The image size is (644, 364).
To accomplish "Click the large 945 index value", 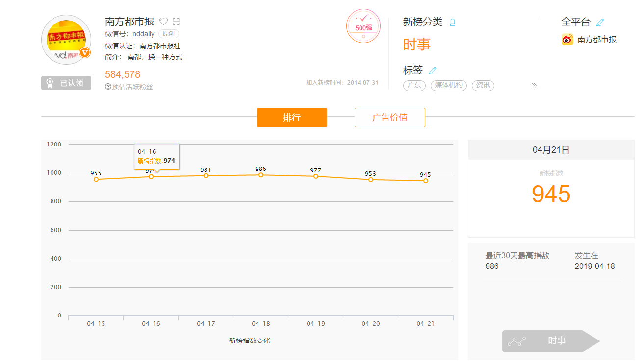I will [x=551, y=194].
